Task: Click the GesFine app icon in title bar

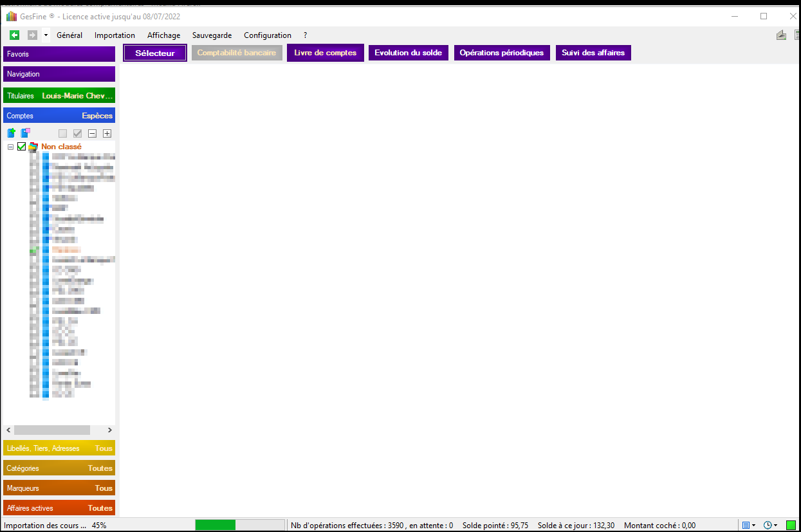Action: [x=12, y=16]
